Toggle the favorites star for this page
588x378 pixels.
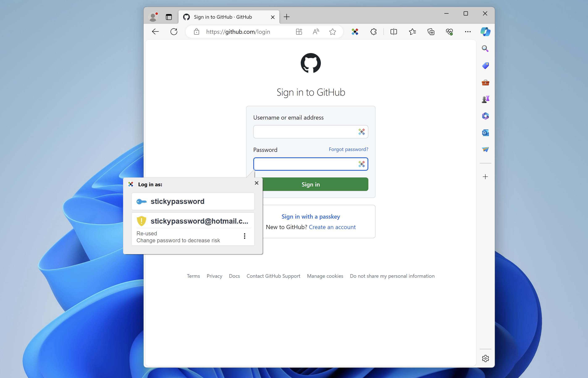click(x=332, y=32)
